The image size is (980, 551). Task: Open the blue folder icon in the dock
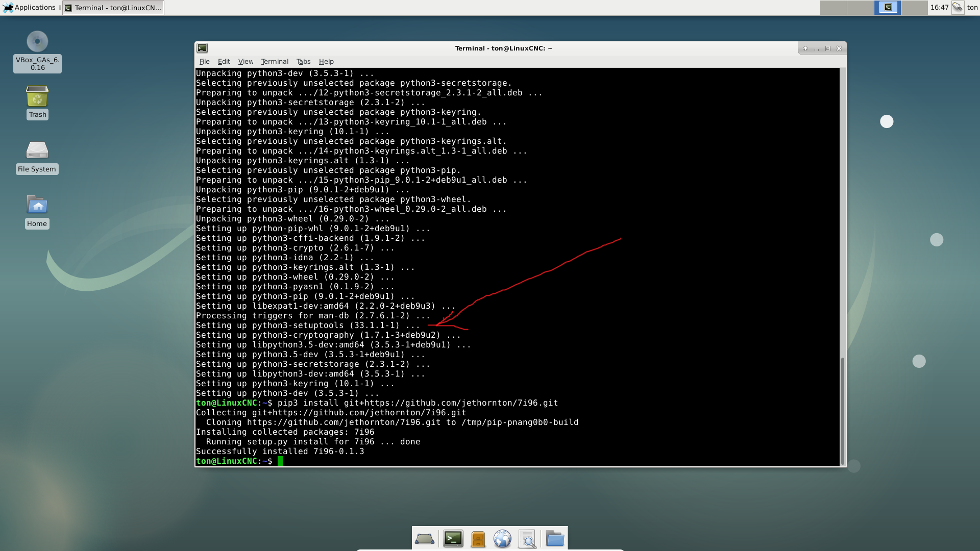(x=555, y=539)
